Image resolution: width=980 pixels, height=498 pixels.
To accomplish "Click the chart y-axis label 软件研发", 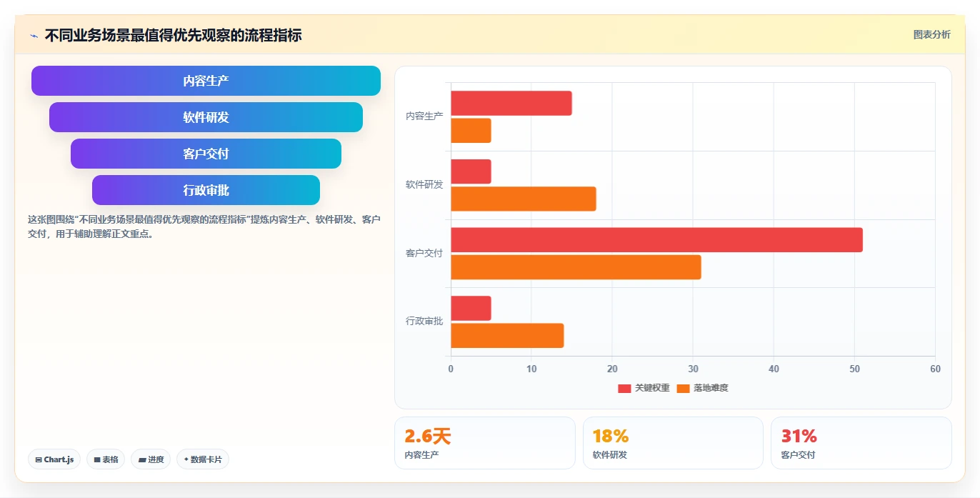I will (424, 184).
